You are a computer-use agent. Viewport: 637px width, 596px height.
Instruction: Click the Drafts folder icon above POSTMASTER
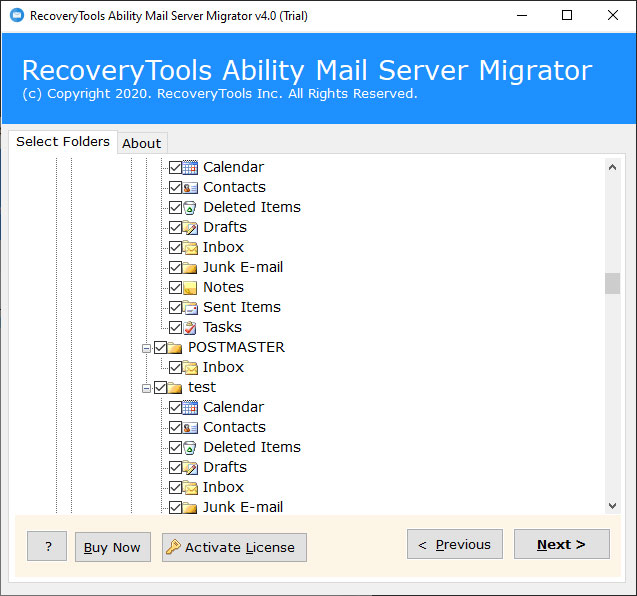[x=190, y=228]
